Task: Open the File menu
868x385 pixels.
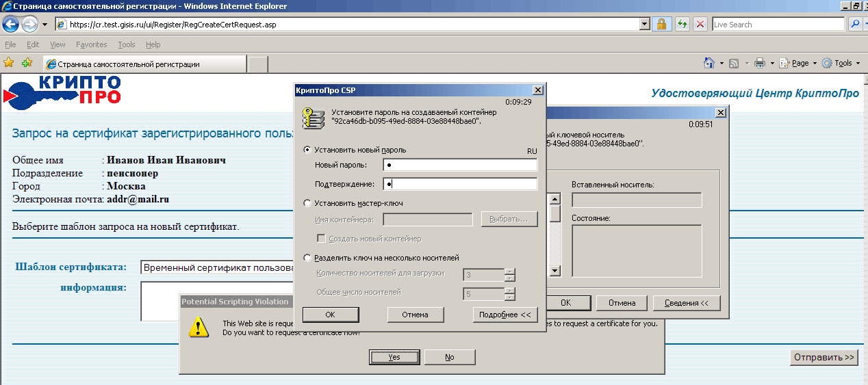Action: 10,44
